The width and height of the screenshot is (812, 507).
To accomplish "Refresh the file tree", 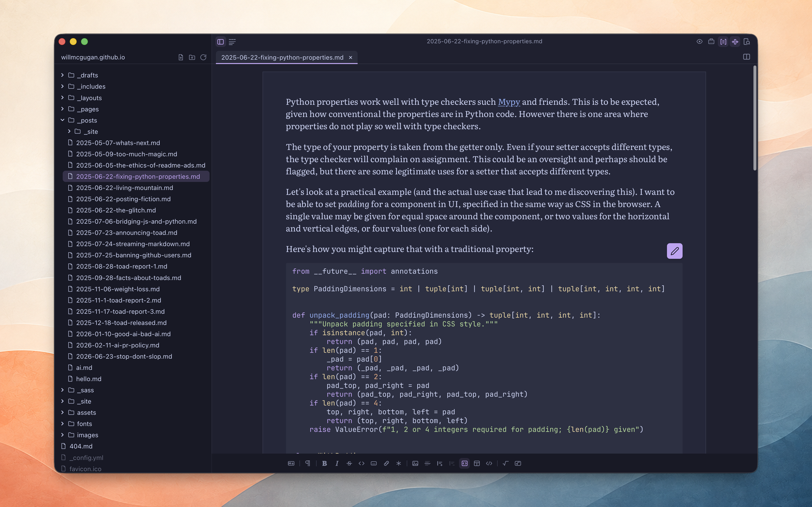I will click(203, 57).
